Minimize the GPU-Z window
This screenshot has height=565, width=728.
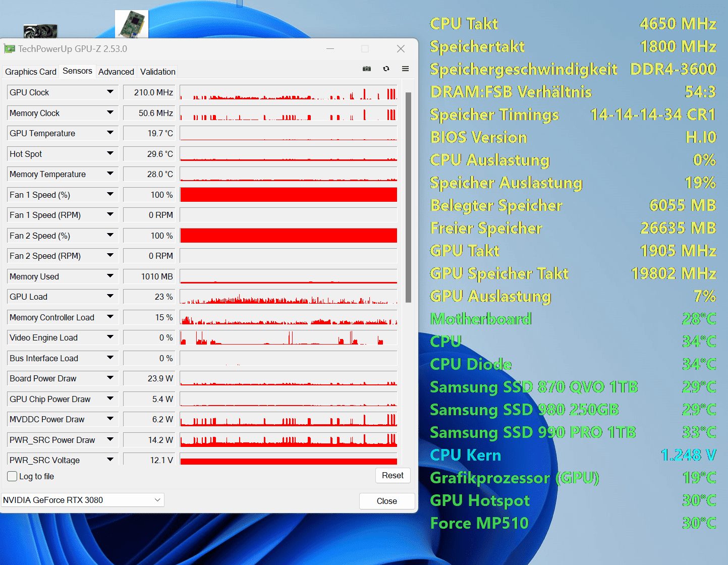[x=330, y=49]
